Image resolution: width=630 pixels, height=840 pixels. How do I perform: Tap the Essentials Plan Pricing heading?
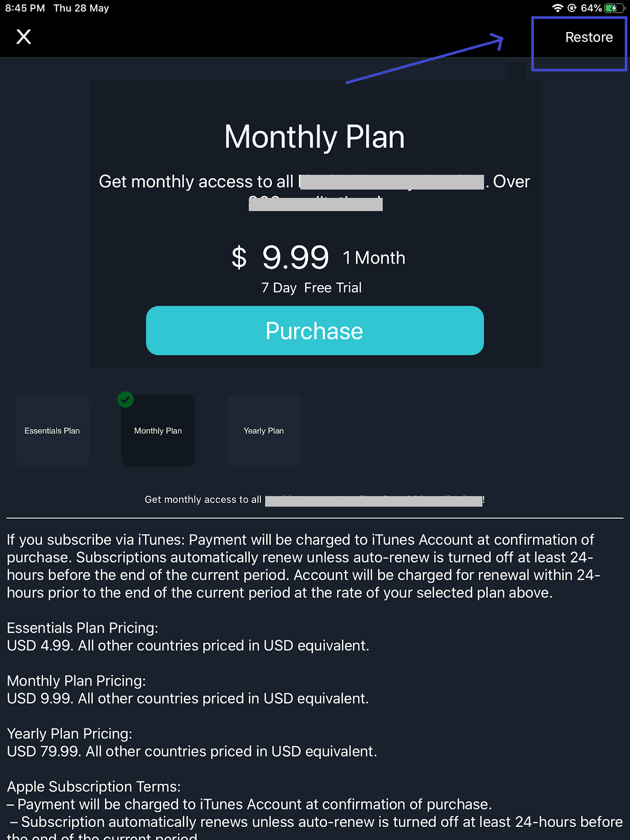tap(82, 628)
